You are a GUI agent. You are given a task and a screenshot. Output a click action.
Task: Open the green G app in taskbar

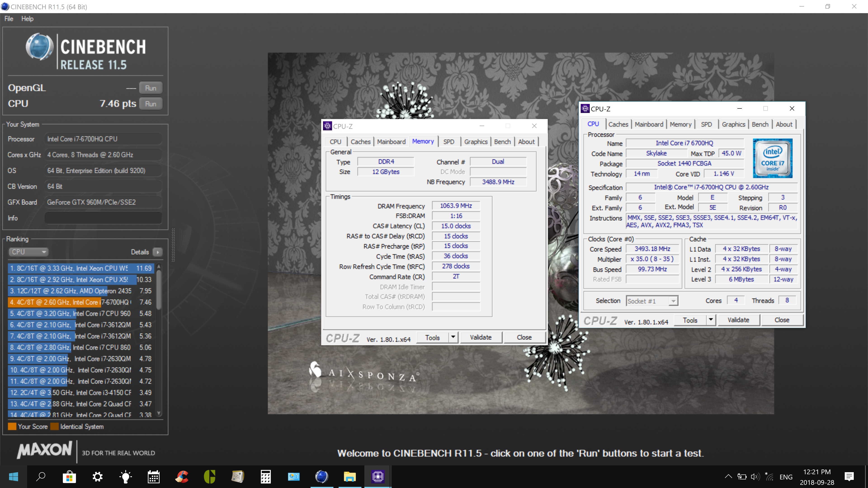[x=210, y=476]
